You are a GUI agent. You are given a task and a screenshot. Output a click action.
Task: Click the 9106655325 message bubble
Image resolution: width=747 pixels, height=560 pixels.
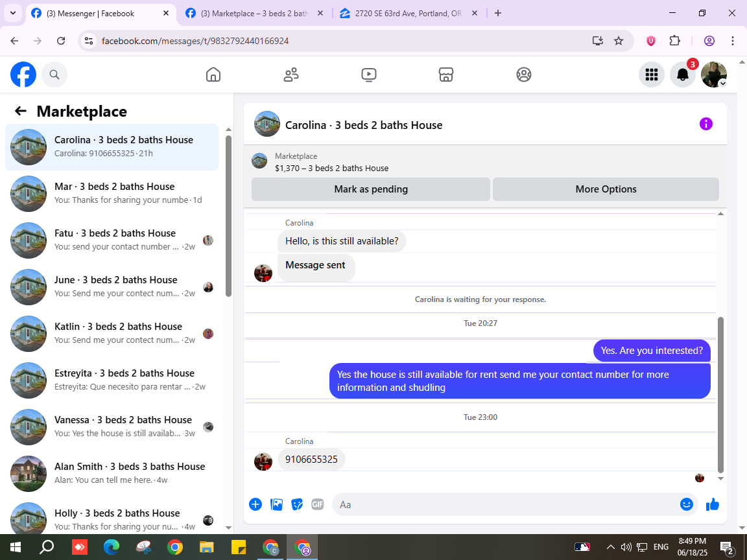pos(311,460)
